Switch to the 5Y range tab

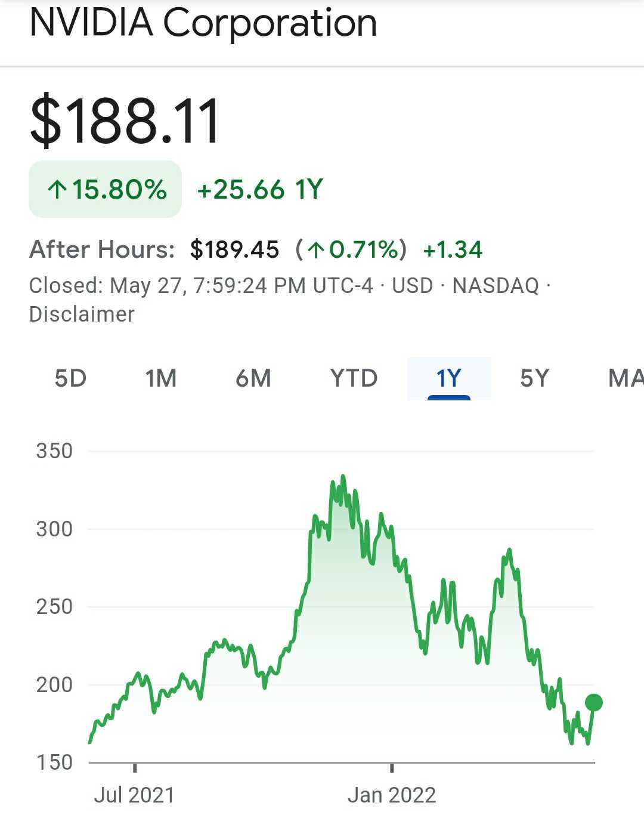tap(534, 378)
